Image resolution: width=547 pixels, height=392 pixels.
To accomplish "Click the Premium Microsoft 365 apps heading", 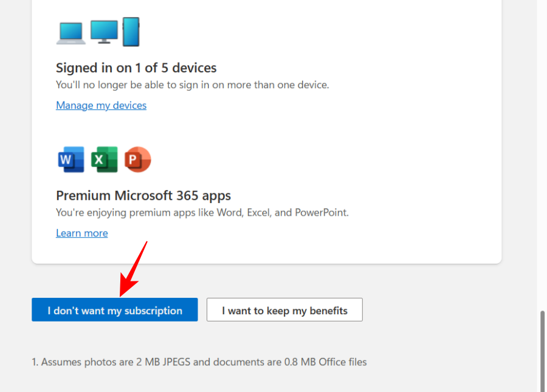I will pyautogui.click(x=143, y=196).
